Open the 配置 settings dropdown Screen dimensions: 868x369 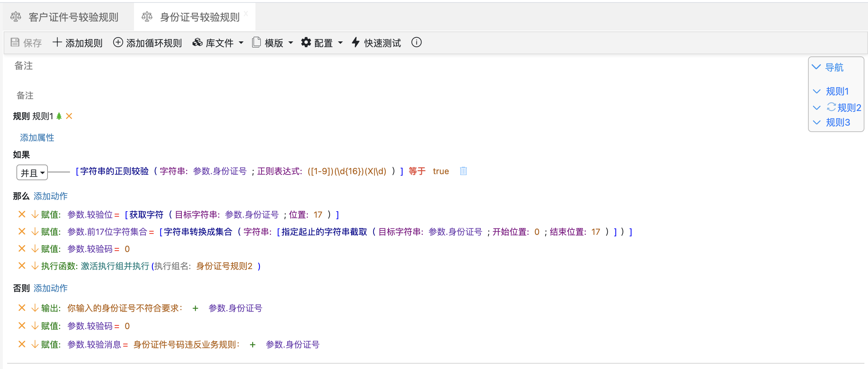(322, 43)
